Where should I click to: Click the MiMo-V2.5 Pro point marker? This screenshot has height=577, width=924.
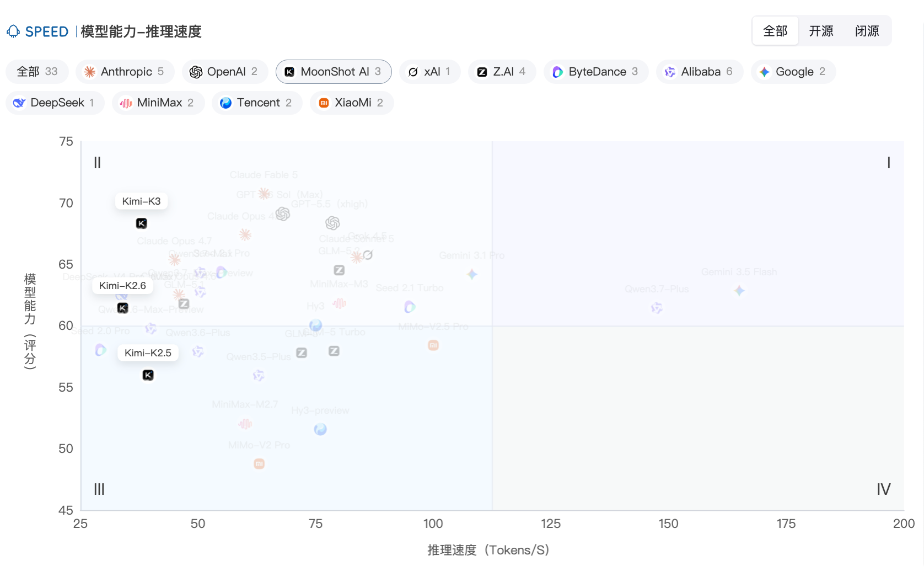tap(433, 345)
